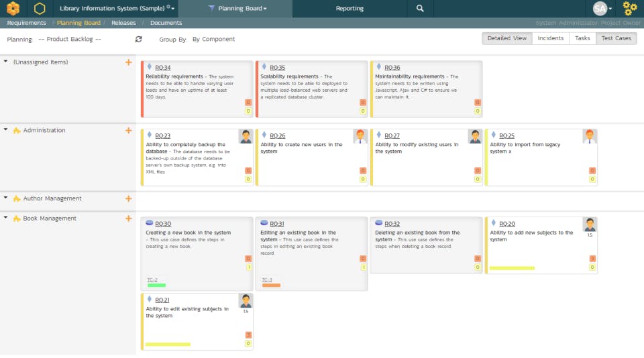Toggle Test Cases display on cards
The image size is (644, 358).
point(616,38)
